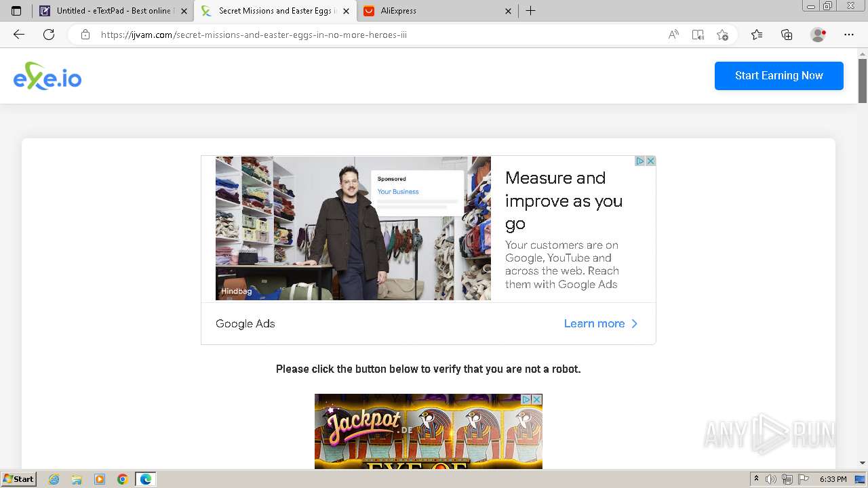Screen dimensions: 868x488
Task: Open Collections icon
Action: click(787, 35)
